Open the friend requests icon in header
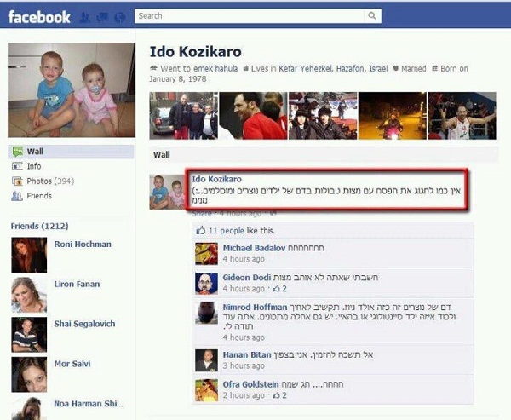The height and width of the screenshot is (420, 511). click(x=84, y=17)
